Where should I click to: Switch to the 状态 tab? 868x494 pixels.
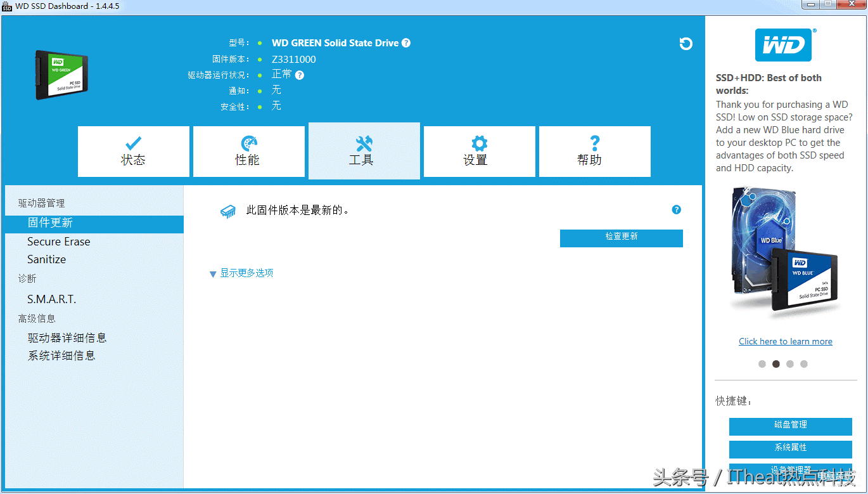tap(134, 152)
